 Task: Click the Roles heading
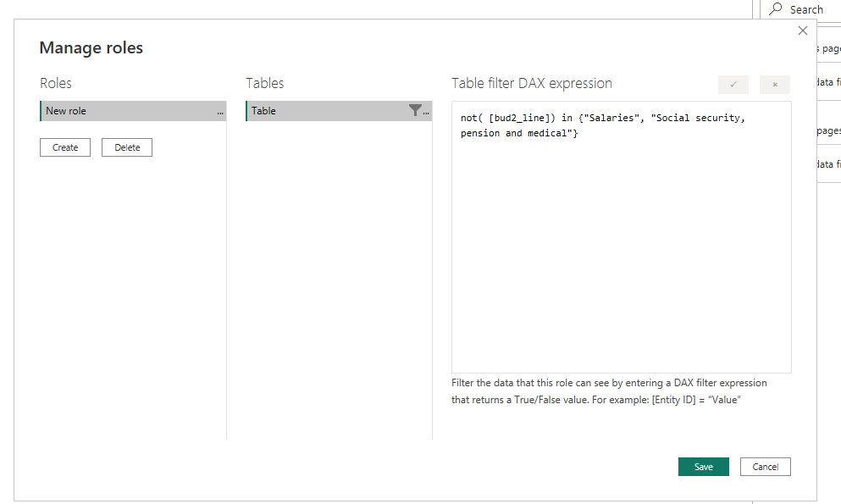coord(56,83)
